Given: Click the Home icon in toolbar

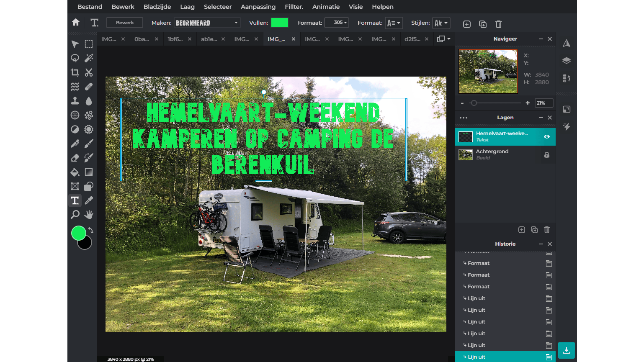Looking at the screenshot, I should pos(76,23).
